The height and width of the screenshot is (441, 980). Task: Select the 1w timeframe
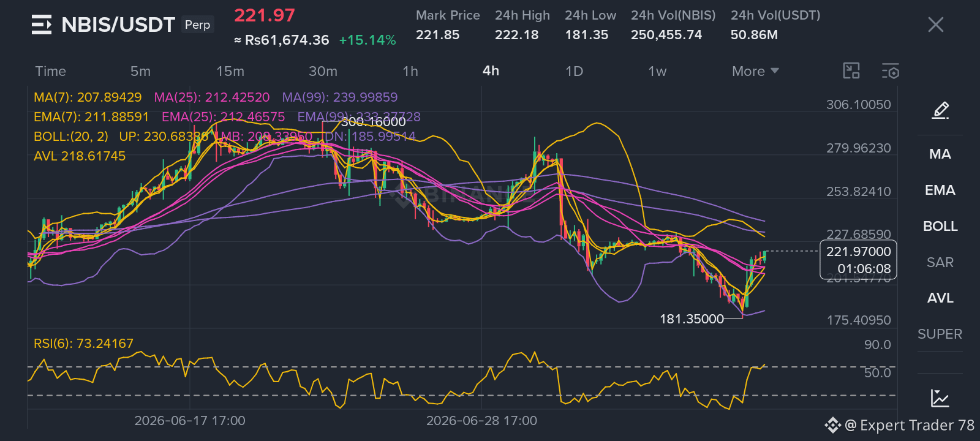pyautogui.click(x=657, y=71)
